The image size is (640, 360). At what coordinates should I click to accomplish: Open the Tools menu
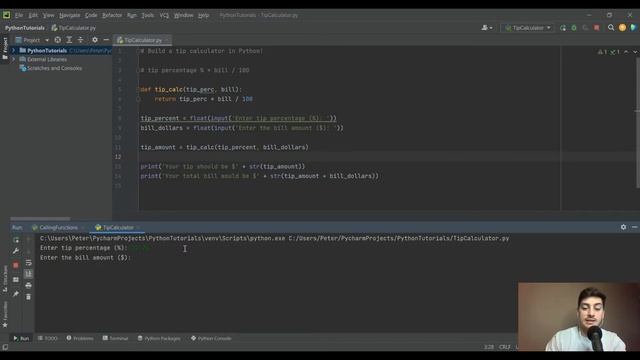148,15
